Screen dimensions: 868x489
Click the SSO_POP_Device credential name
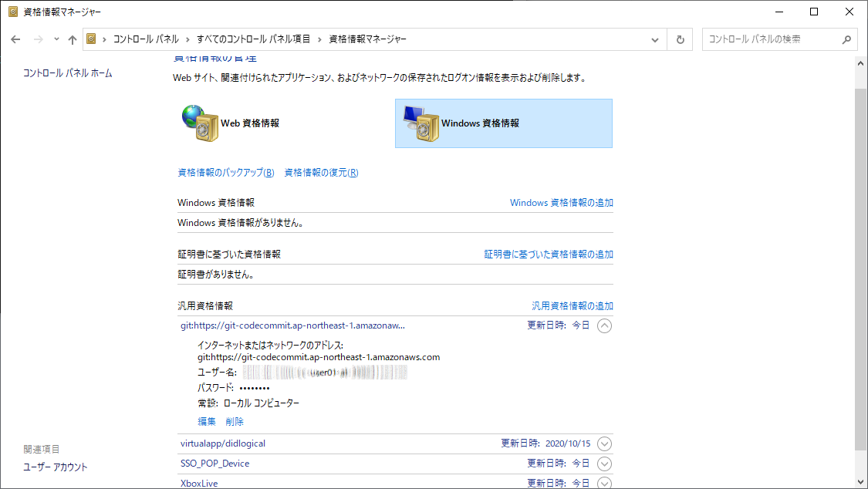214,464
